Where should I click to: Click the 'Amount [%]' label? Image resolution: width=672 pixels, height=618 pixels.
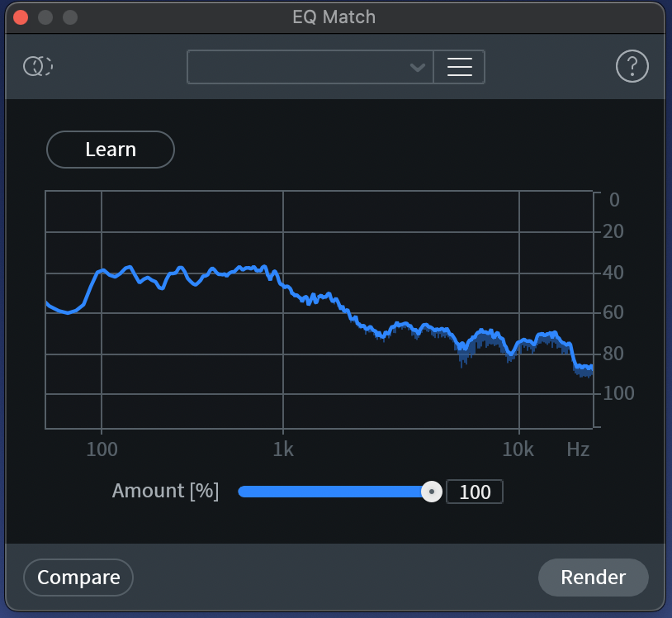165,491
